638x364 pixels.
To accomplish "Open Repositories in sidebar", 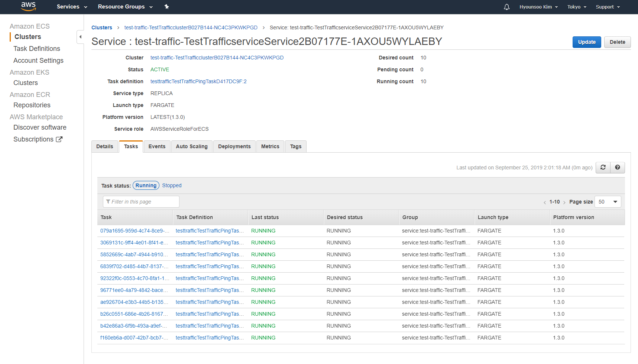I will point(32,105).
